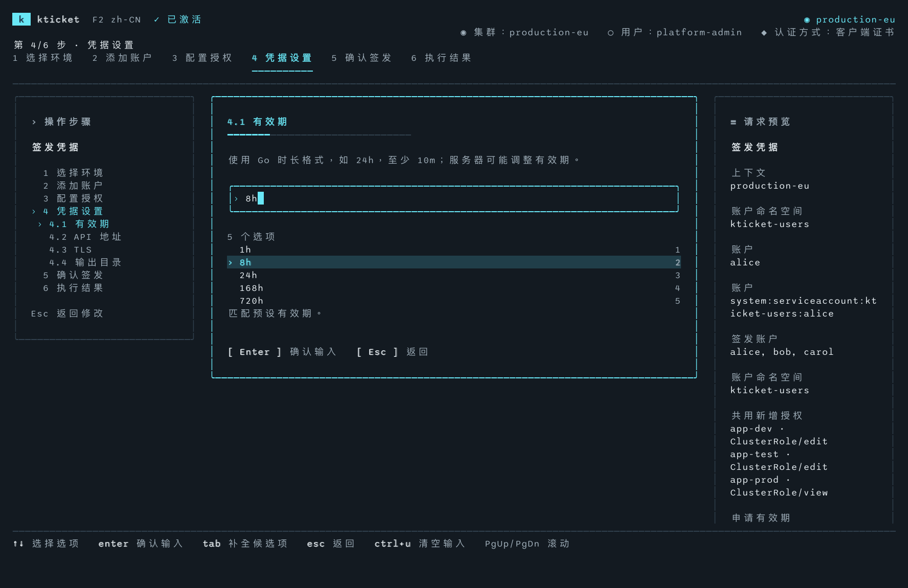Click the 认证方式 客户端证书 status entry

click(827, 32)
